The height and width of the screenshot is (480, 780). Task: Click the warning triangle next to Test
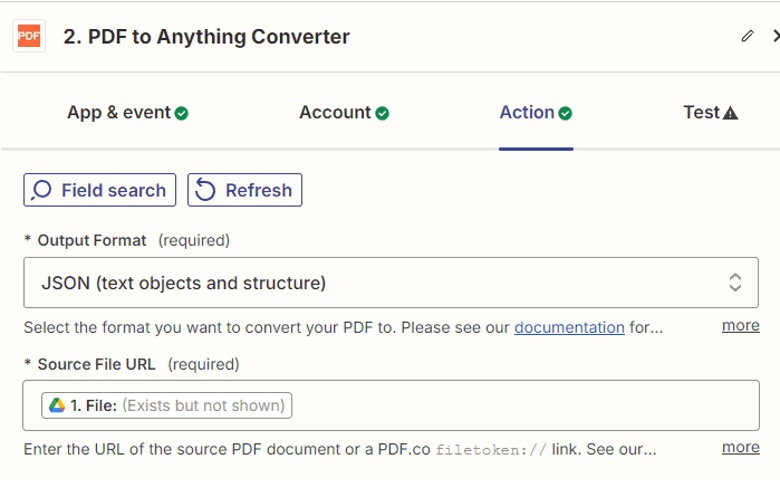click(730, 114)
